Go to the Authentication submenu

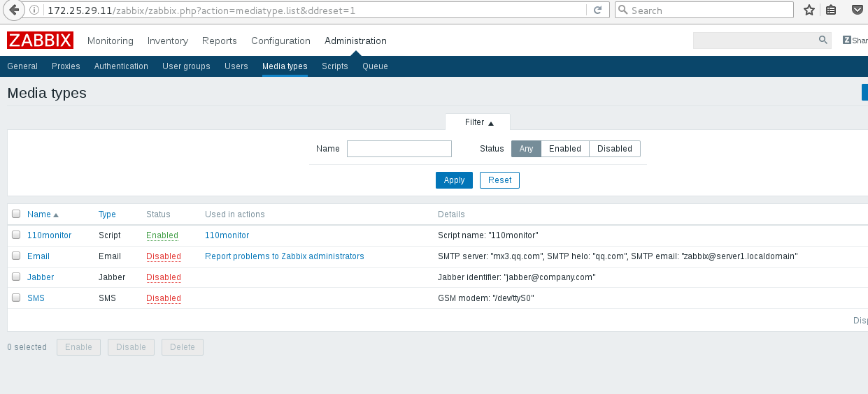tap(121, 66)
